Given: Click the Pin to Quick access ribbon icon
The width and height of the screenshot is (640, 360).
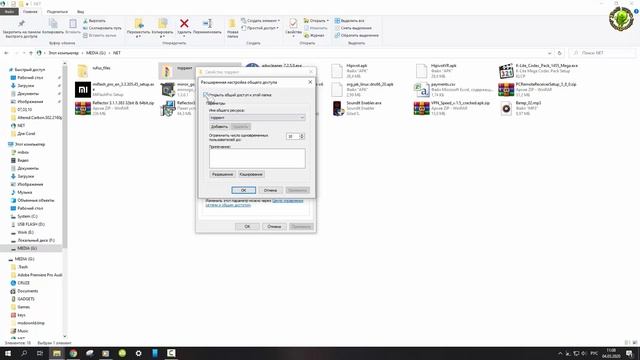Looking at the screenshot, I should [21, 24].
